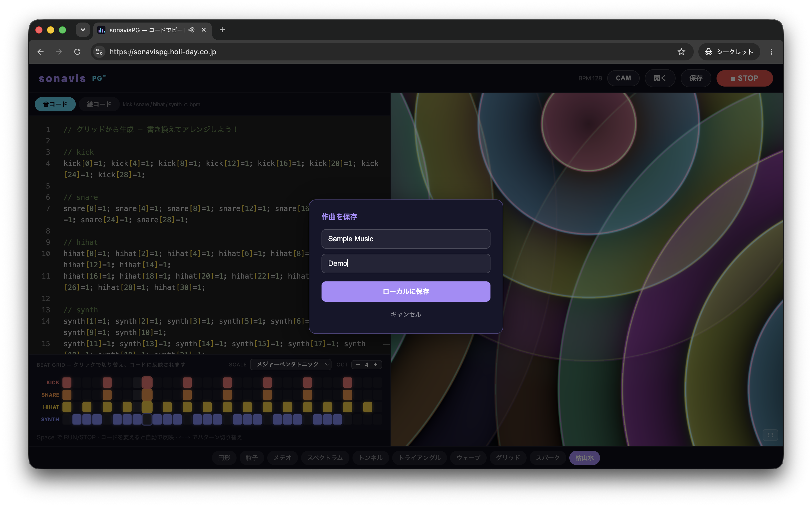Click the browser address bar URL
Viewport: 812px width, 507px height.
coord(163,52)
